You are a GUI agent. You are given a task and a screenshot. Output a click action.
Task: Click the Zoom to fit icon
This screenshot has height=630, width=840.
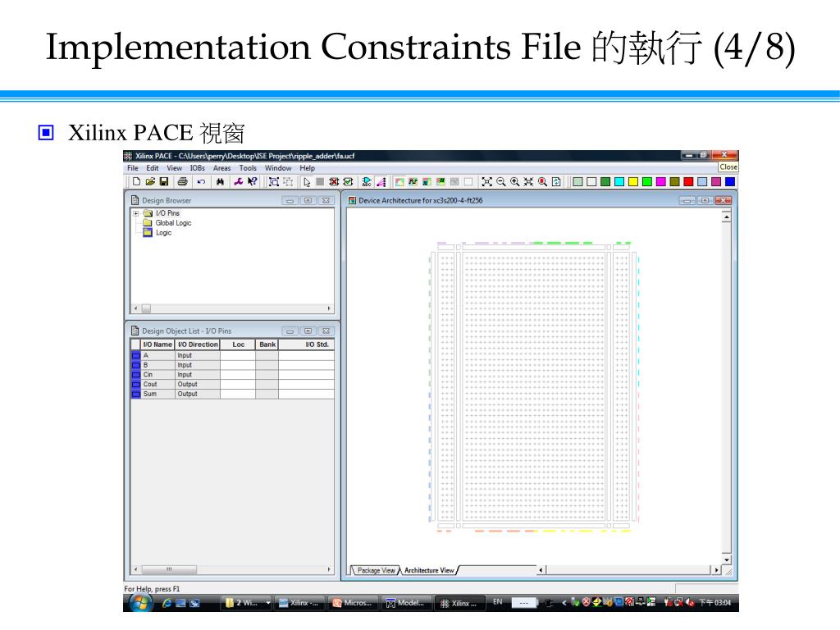486,182
